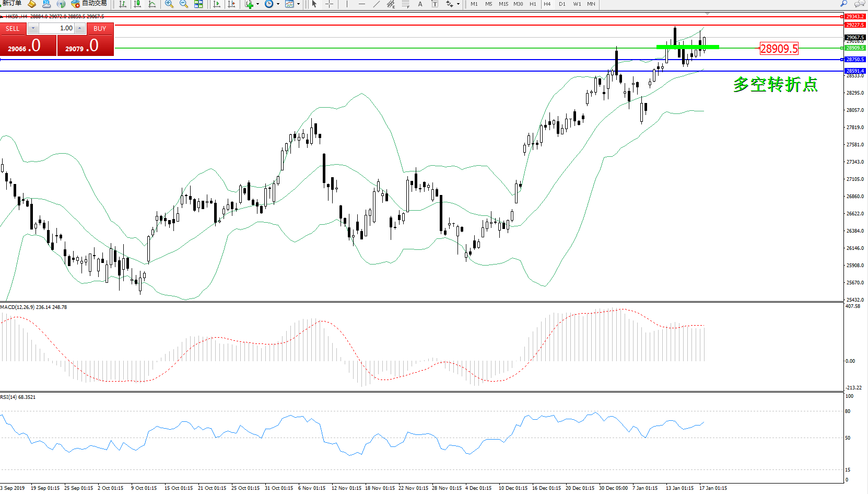Toggle chart auto scroll
The image size is (868, 494).
[x=217, y=4]
